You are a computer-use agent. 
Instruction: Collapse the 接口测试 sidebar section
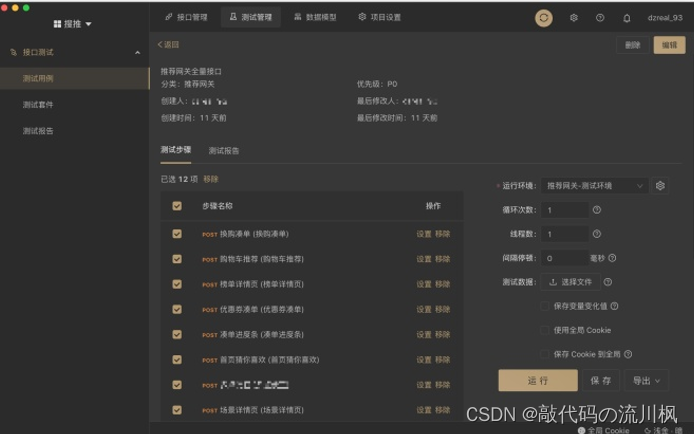pos(138,53)
